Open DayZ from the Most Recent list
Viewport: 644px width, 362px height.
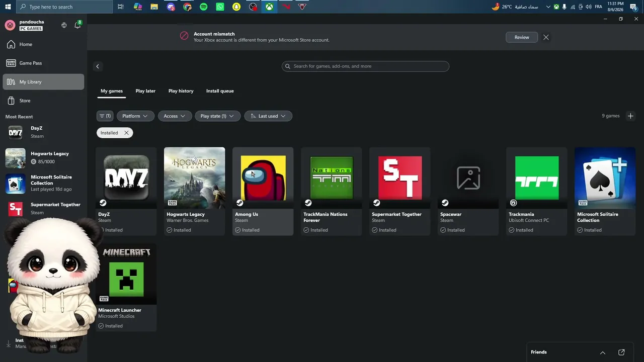pyautogui.click(x=43, y=132)
